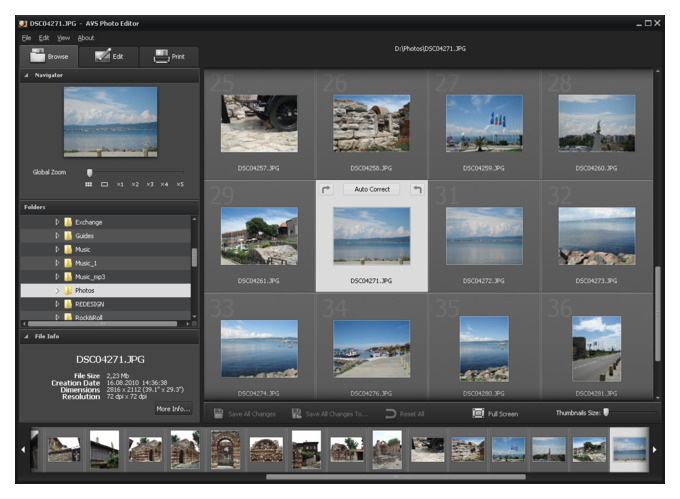Viewport: 680px width, 499px height.
Task: Click the filmstrip left arrow
Action: [23, 450]
